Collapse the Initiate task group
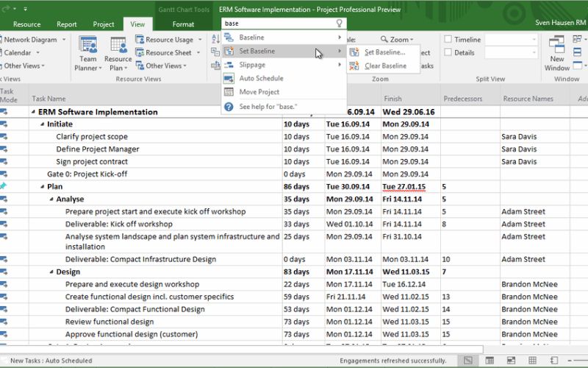 click(42, 124)
